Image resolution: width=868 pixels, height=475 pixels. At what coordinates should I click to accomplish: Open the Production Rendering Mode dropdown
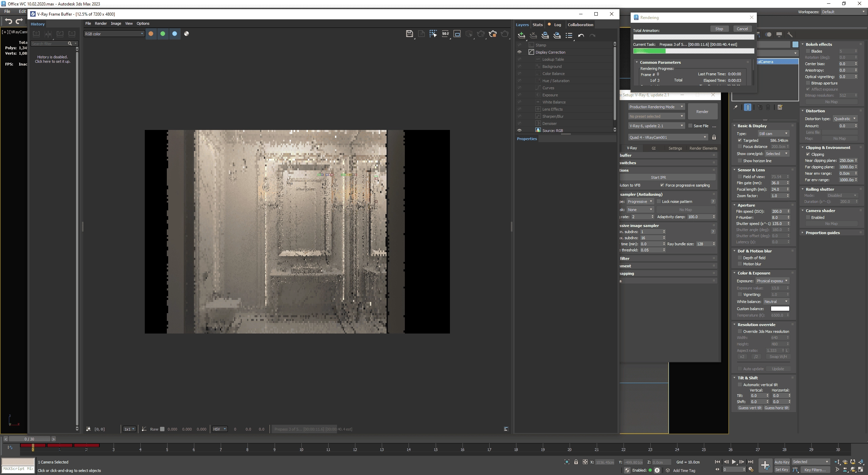tap(656, 107)
